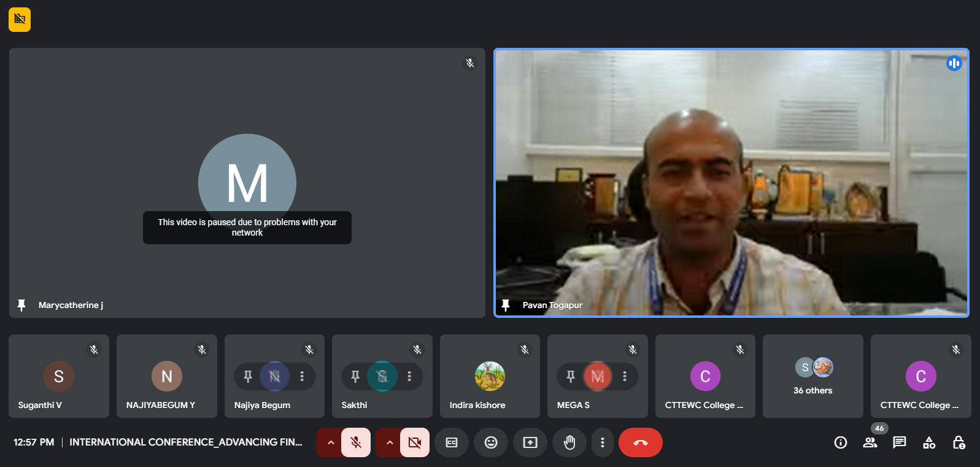Click muted mic icon on Najiya Begum tile
Image resolution: width=980 pixels, height=467 pixels.
pos(309,350)
